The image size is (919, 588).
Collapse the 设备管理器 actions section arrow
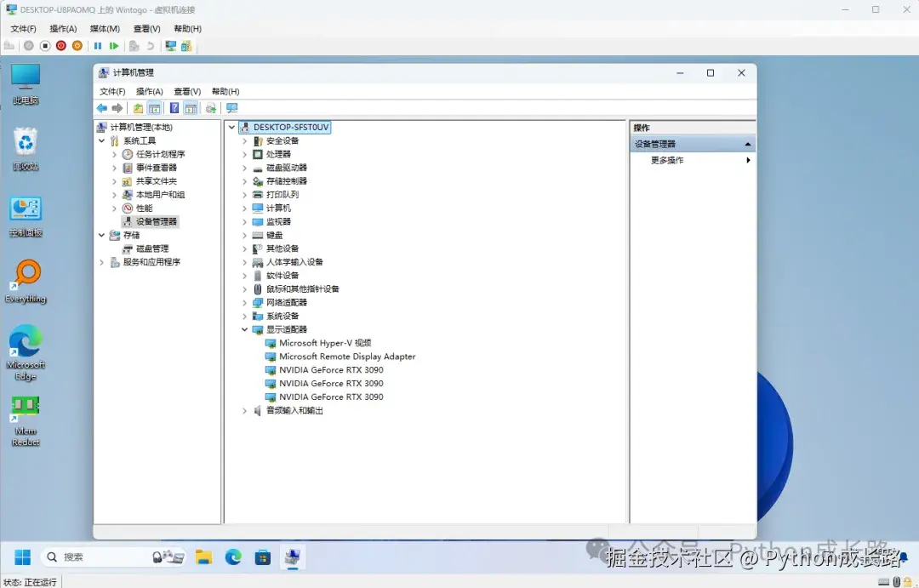click(748, 144)
